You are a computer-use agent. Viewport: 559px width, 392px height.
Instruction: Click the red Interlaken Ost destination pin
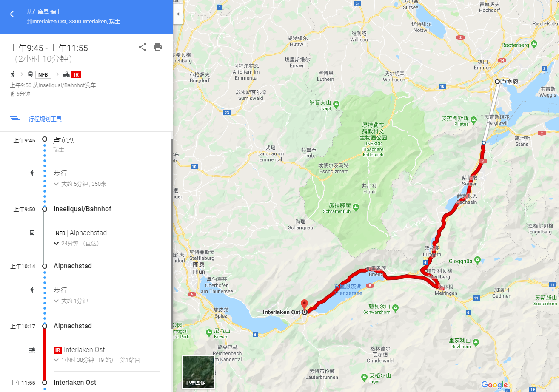click(x=304, y=304)
